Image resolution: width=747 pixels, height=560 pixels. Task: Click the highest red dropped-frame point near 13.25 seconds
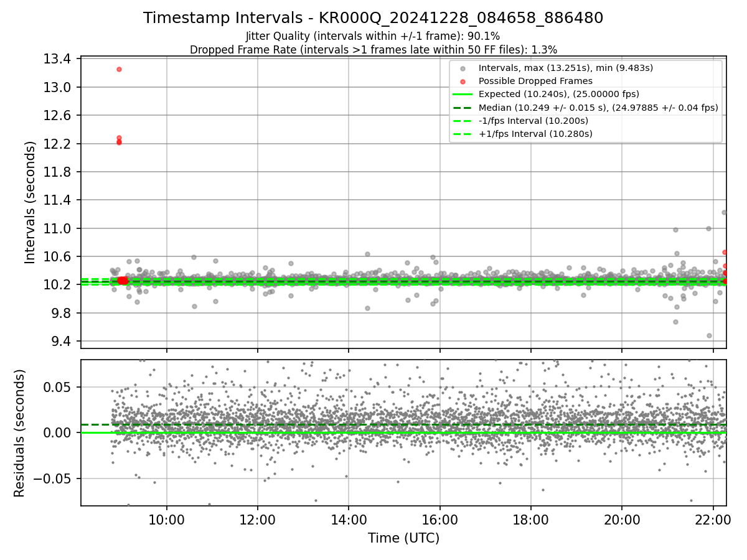click(x=119, y=69)
